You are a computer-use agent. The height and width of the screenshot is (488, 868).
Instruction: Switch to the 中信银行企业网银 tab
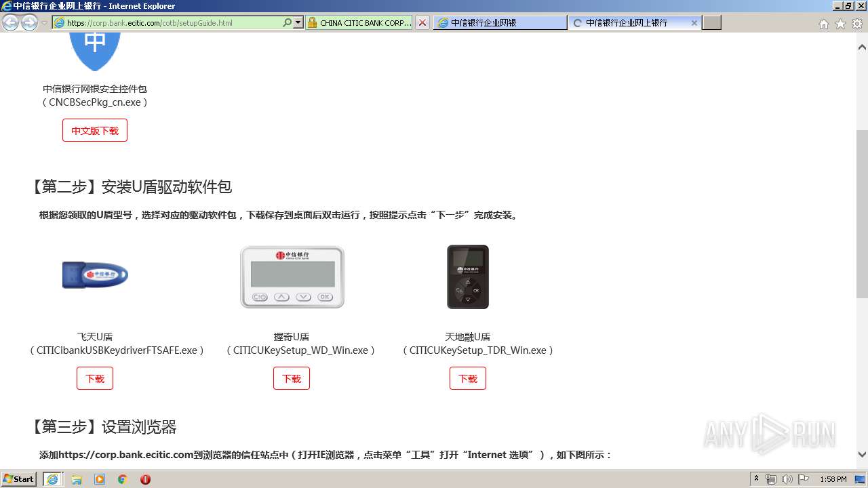(x=500, y=22)
